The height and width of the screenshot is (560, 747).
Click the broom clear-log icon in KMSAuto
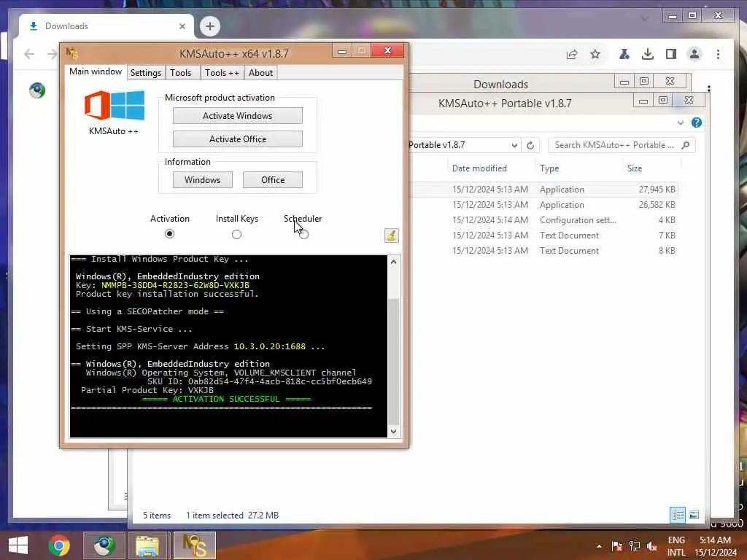pos(391,236)
